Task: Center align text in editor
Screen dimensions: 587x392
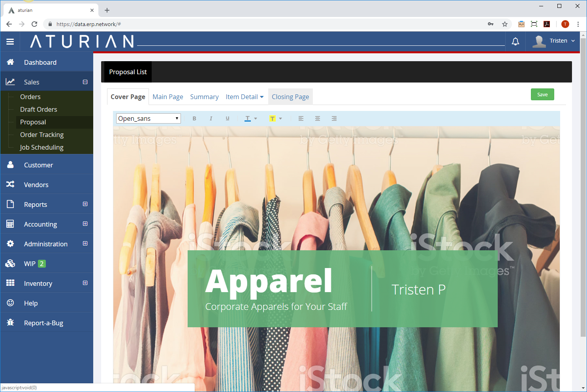Action: [318, 118]
